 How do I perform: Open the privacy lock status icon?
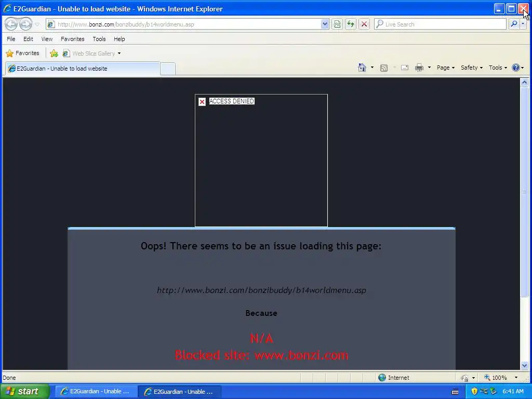464,378
